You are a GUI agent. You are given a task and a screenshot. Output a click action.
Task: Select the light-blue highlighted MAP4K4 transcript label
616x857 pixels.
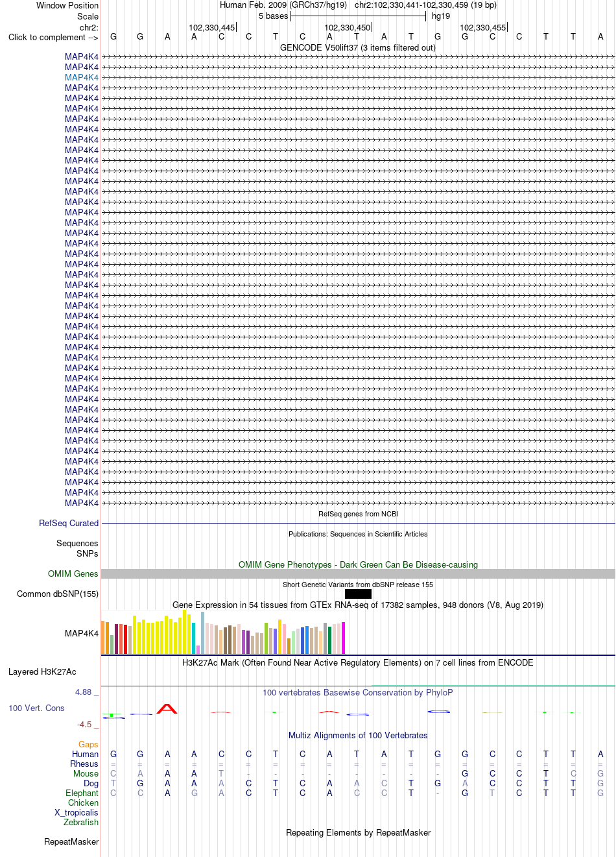pyautogui.click(x=82, y=77)
